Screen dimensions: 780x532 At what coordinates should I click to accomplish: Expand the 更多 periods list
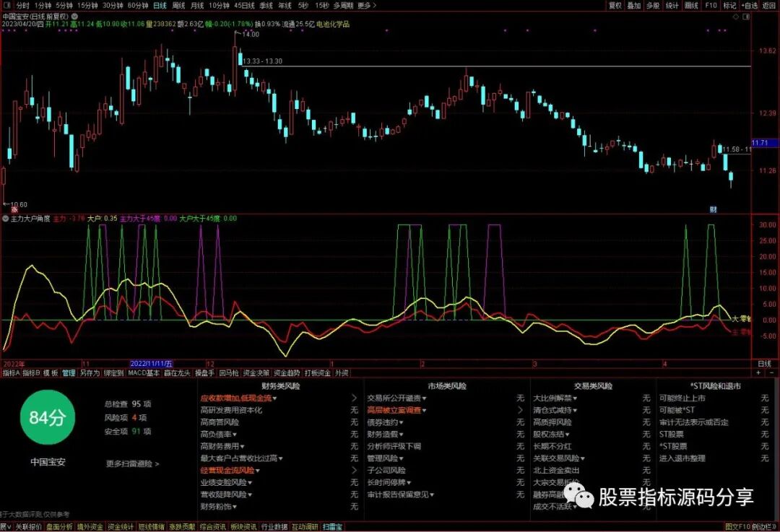click(x=367, y=6)
